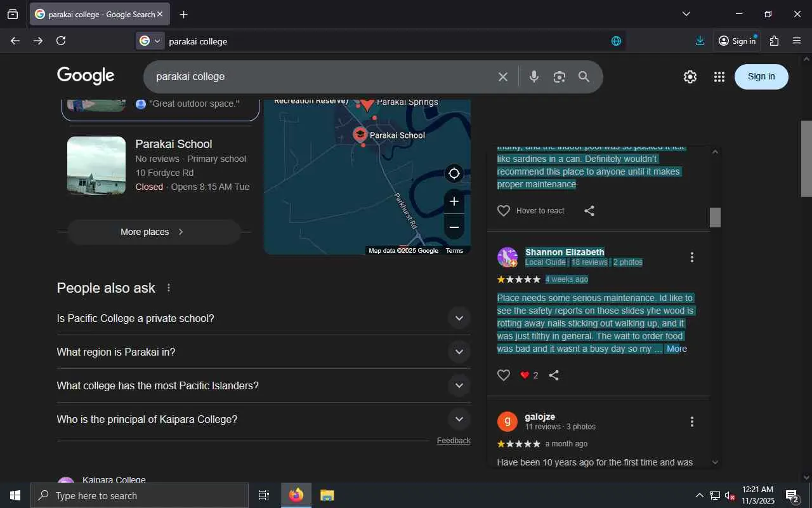The width and height of the screenshot is (812, 508).
Task: Clear the Google search box text
Action: (503, 77)
